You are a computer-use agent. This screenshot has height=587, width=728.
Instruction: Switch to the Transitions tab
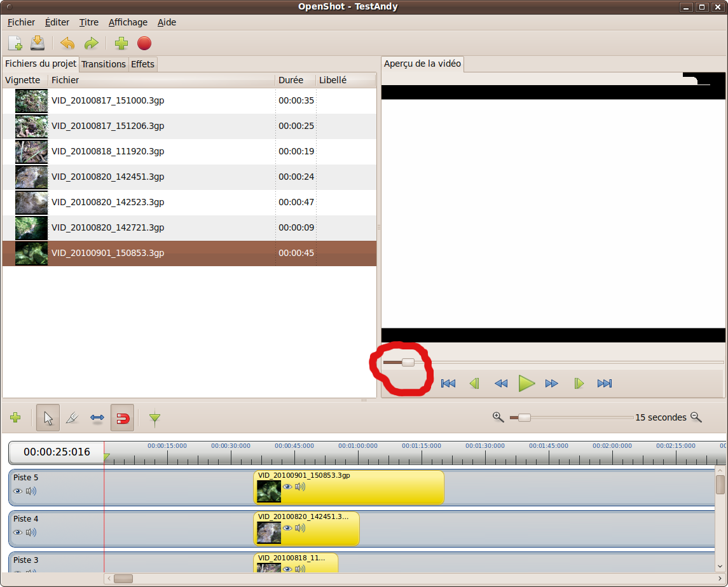tap(104, 64)
